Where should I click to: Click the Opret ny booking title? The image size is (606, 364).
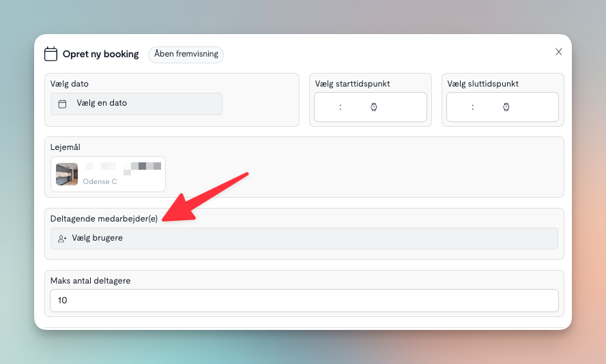coord(100,54)
